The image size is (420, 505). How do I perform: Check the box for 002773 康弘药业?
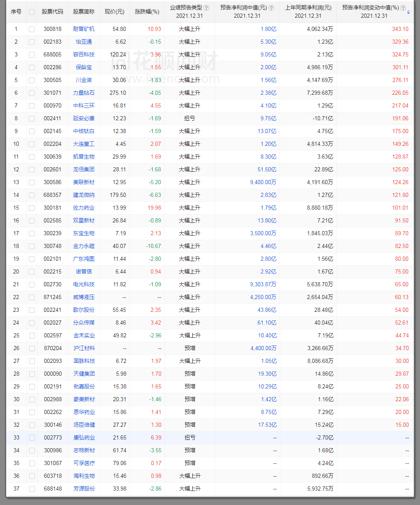click(32, 438)
